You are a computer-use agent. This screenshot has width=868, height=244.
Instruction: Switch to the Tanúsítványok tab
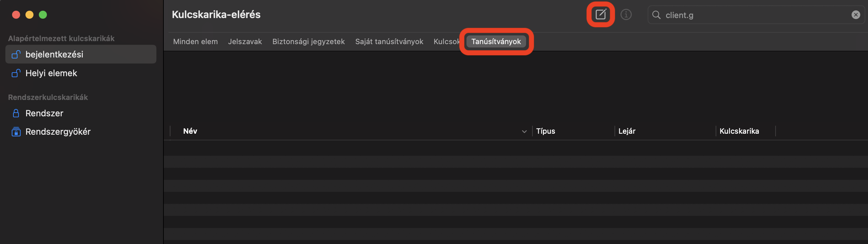497,41
